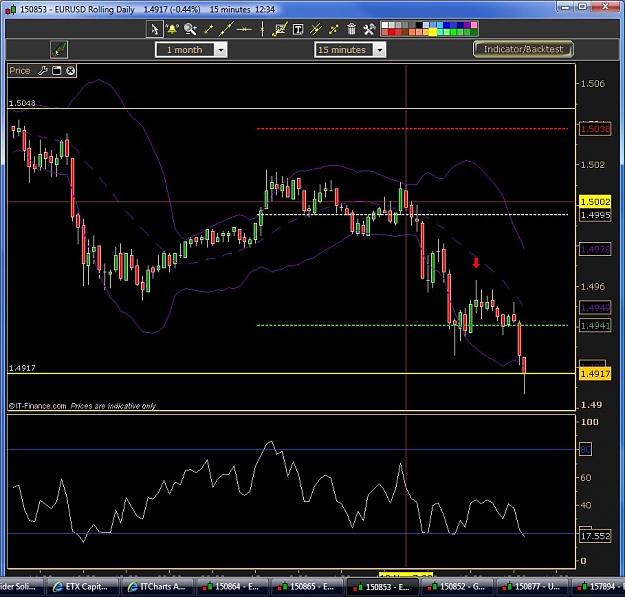This screenshot has width=625, height=597.
Task: Open the Indicator/Backtest panel
Action: [x=523, y=49]
